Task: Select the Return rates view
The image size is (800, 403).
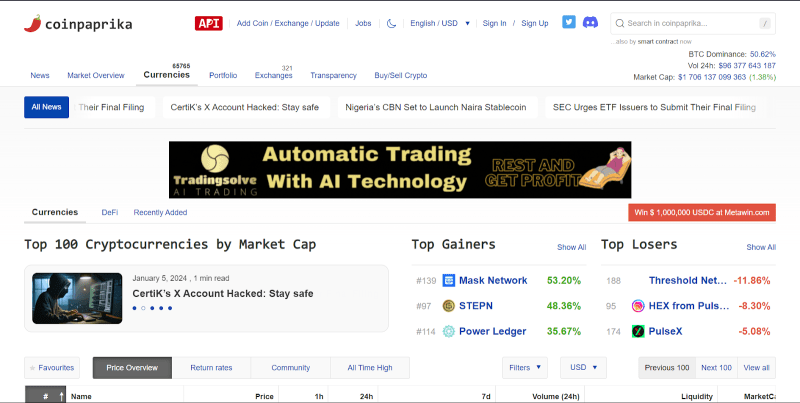Action: point(211,368)
